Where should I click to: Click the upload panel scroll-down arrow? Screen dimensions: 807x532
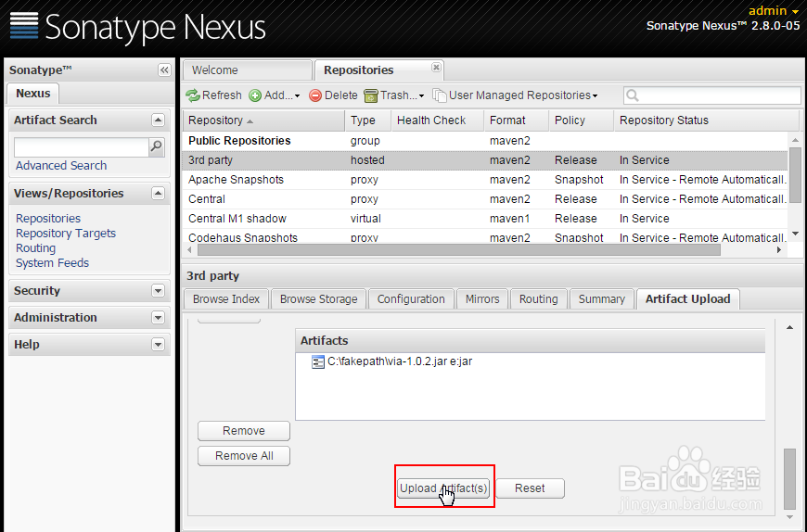[790, 517]
